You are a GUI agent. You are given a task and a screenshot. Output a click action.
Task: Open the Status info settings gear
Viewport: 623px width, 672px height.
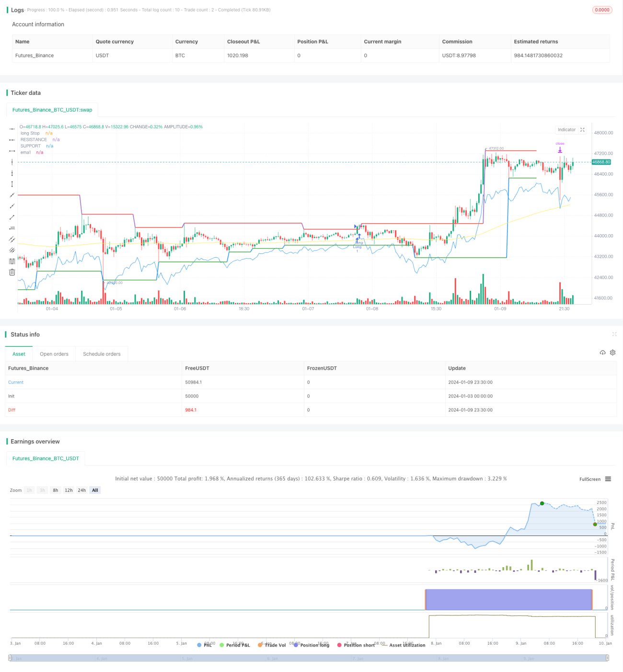612,353
